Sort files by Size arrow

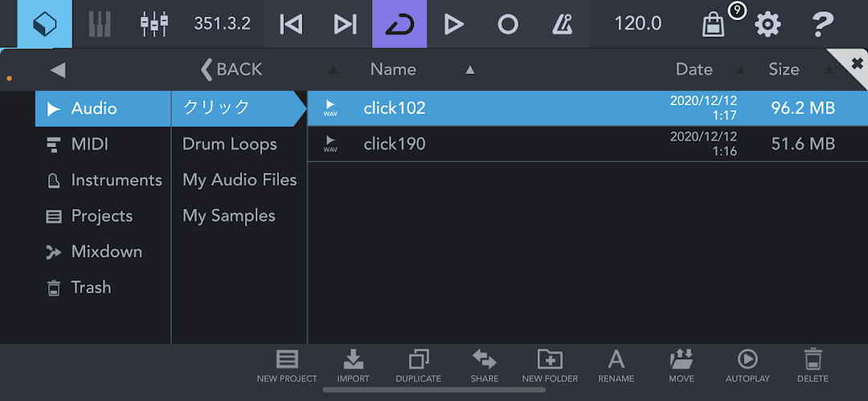click(829, 70)
